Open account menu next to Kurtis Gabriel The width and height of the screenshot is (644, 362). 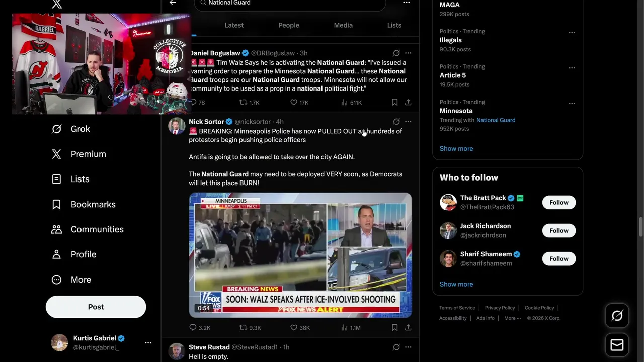tap(148, 342)
